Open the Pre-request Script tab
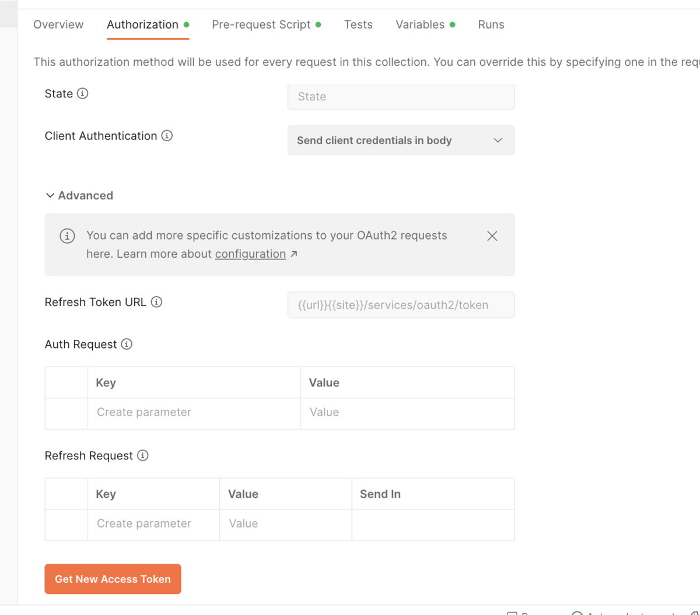 261,24
